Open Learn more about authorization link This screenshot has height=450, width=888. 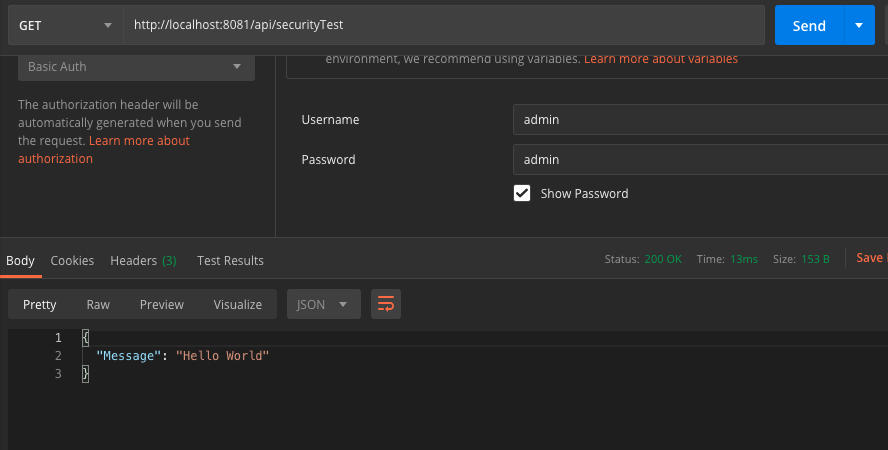tap(139, 141)
